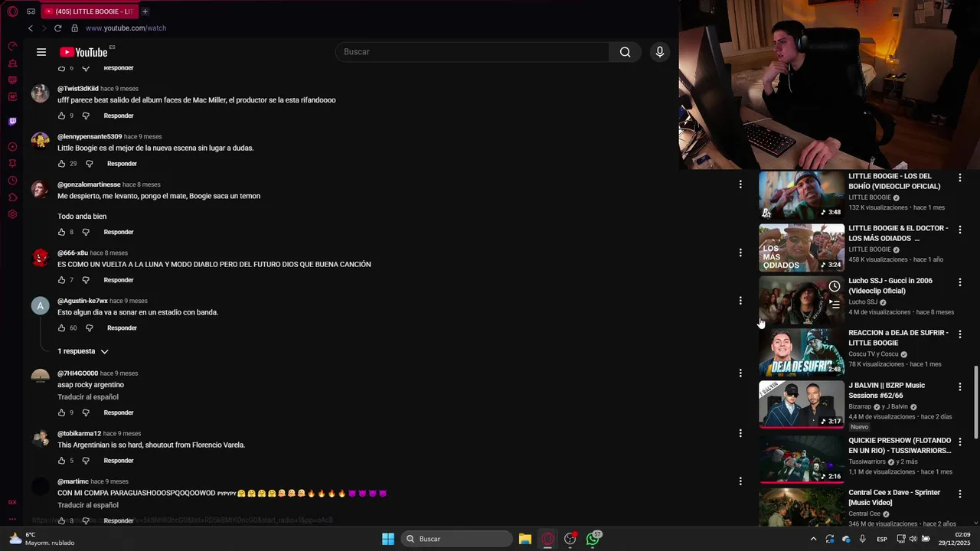Expand the 1 respuesta replies
980x551 pixels.
click(x=83, y=351)
